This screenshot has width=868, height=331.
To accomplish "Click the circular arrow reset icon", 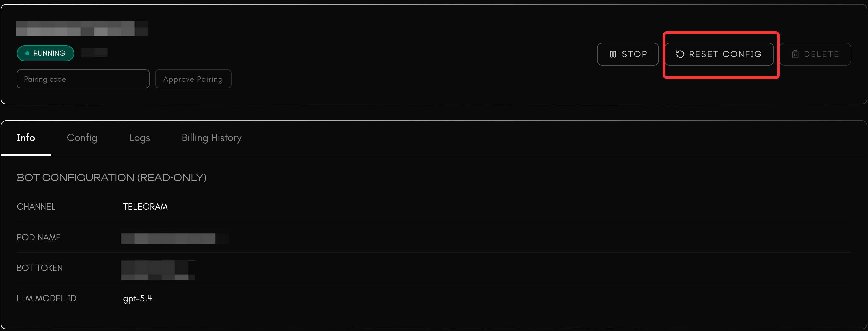I will (680, 54).
